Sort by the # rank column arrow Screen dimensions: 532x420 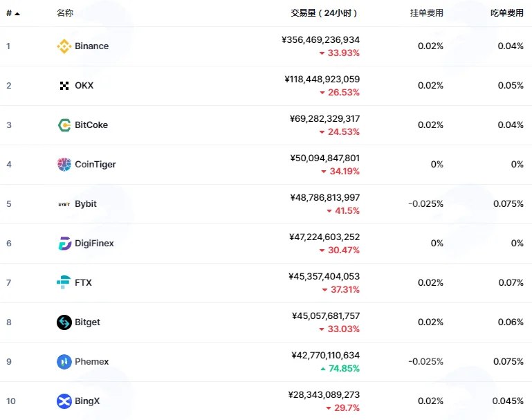pos(17,14)
